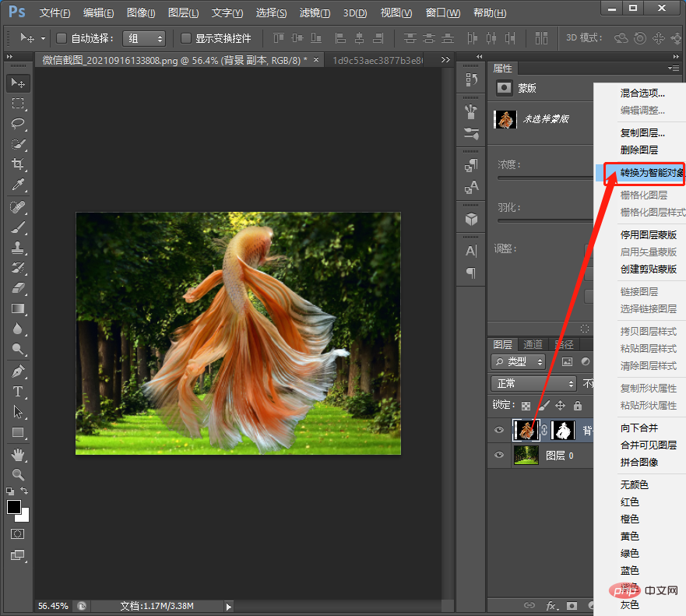Viewport: 686px width, 616px height.
Task: Open the Character panel icon
Action: click(x=471, y=251)
